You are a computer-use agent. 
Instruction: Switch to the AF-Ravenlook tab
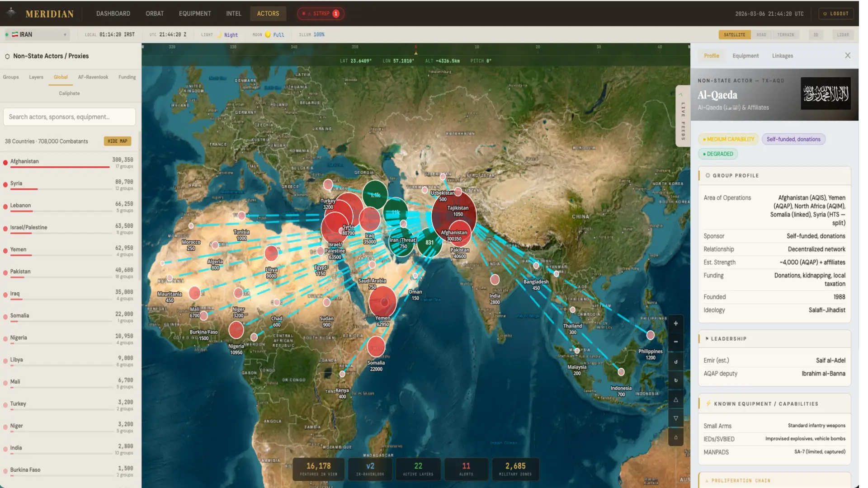click(x=93, y=77)
